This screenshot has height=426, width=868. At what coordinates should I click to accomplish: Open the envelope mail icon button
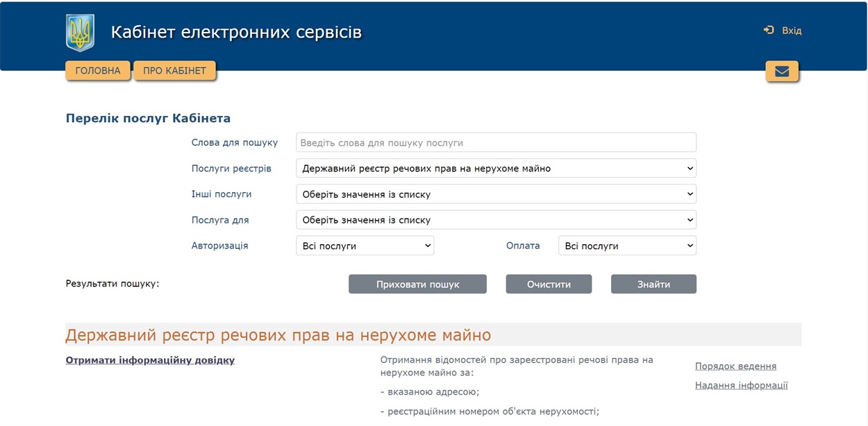click(x=782, y=71)
